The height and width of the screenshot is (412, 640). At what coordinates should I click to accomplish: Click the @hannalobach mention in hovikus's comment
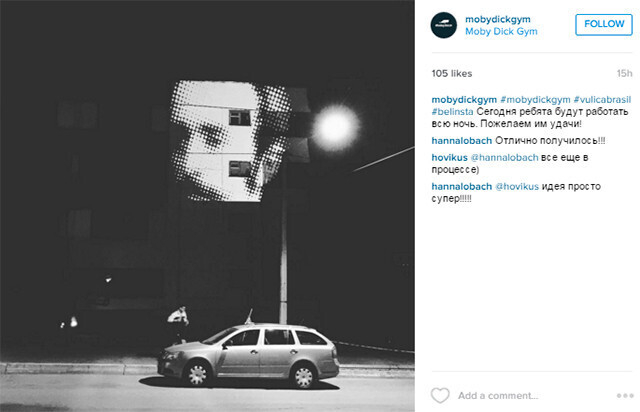click(x=504, y=158)
